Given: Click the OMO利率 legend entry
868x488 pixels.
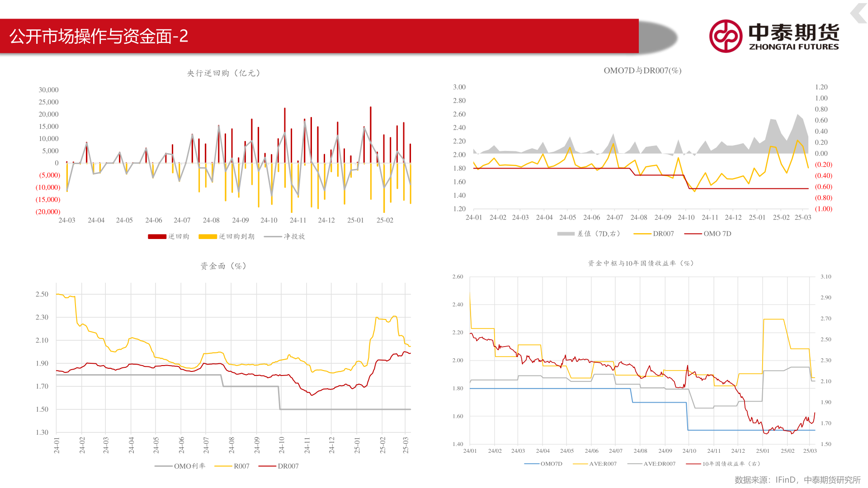Looking at the screenshot, I should [x=189, y=466].
